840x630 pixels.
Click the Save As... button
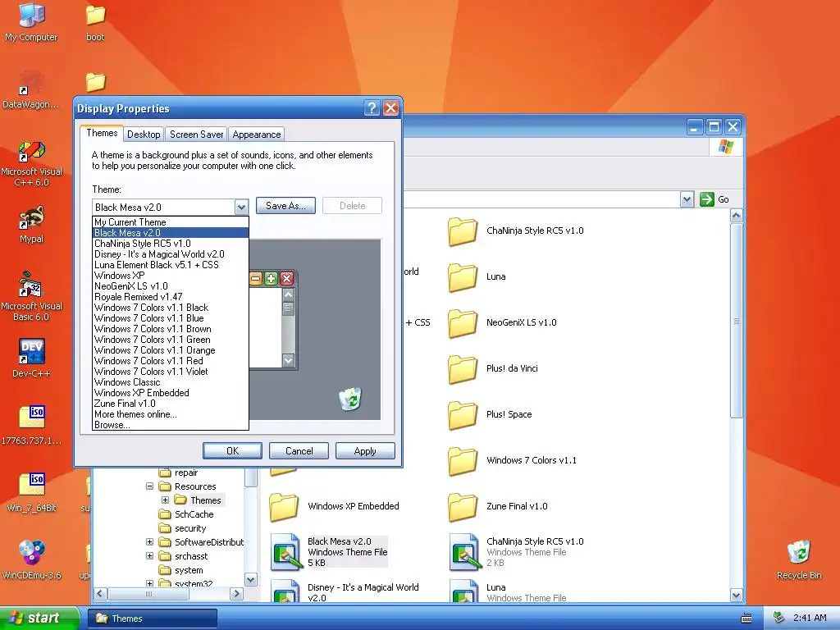[286, 206]
